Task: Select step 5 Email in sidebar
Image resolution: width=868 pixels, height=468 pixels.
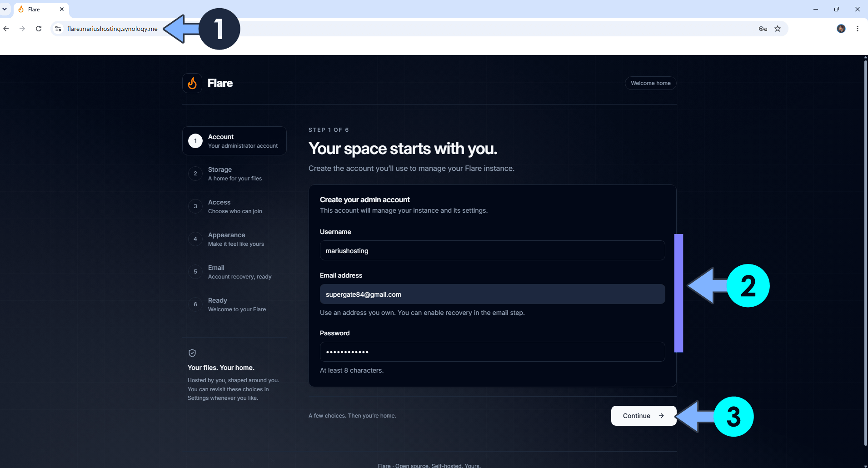Action: [234, 272]
